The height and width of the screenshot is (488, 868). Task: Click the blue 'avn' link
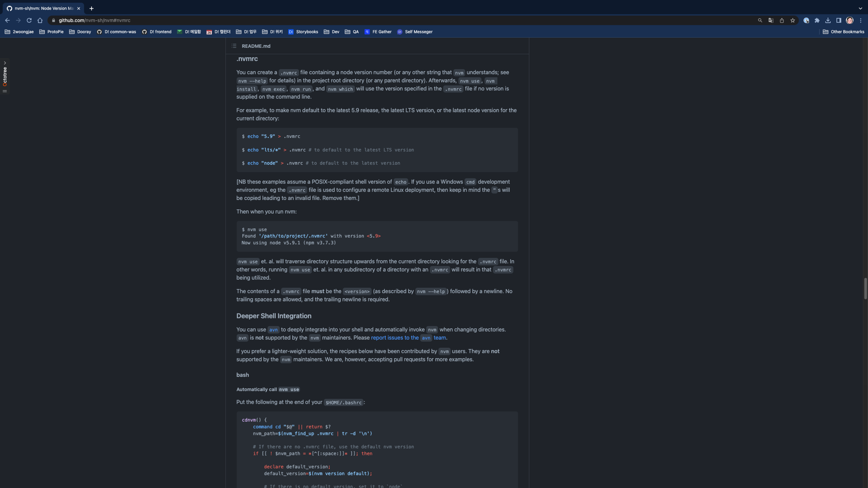pos(273,330)
